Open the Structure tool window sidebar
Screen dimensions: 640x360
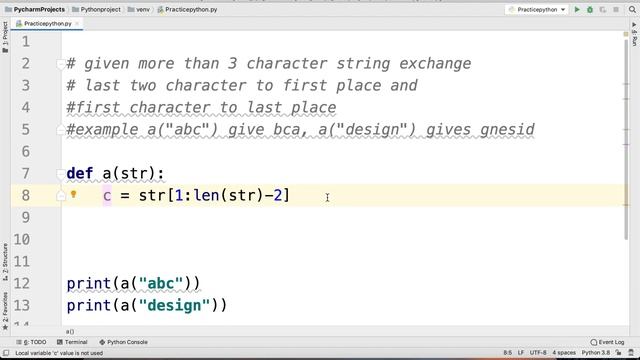tap(5, 261)
